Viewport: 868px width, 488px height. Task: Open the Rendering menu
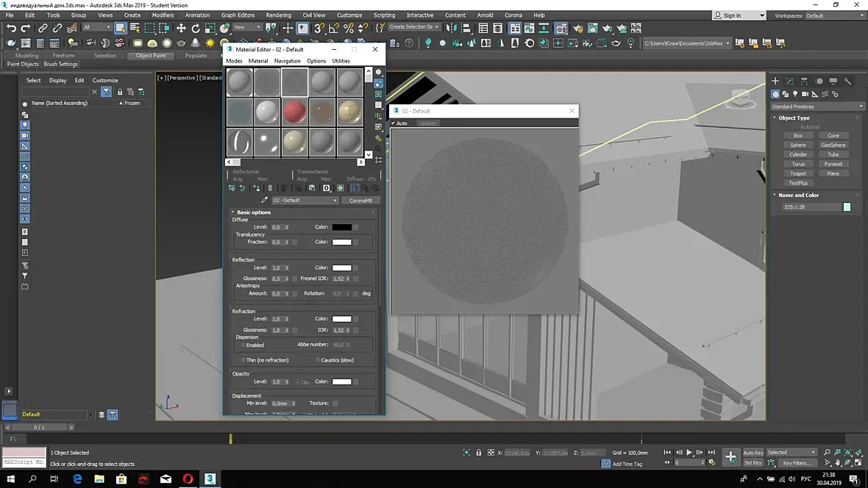point(278,15)
